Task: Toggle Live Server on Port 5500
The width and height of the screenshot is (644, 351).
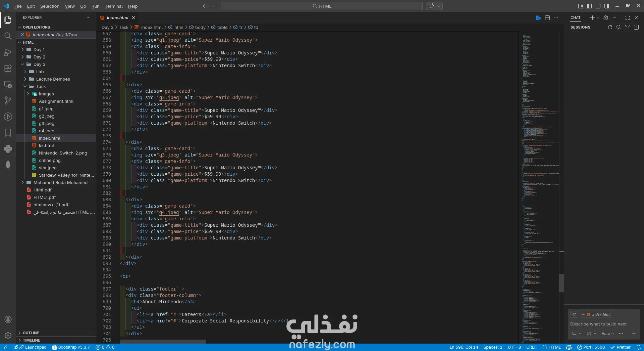Action: point(591,347)
